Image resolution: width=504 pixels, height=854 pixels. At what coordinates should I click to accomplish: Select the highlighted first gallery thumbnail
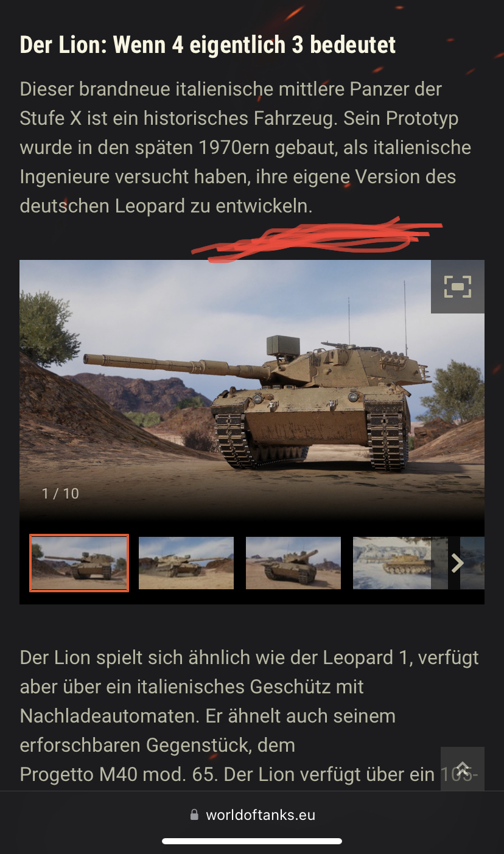pyautogui.click(x=79, y=563)
